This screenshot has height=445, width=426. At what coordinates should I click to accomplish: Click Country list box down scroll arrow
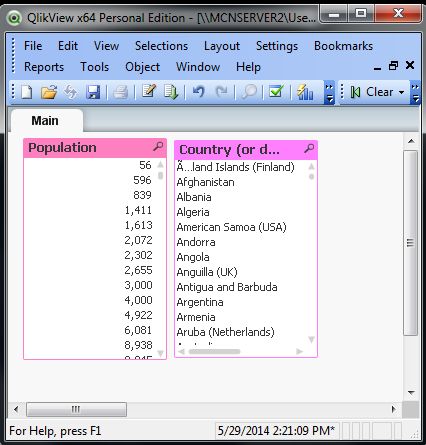tap(311, 340)
